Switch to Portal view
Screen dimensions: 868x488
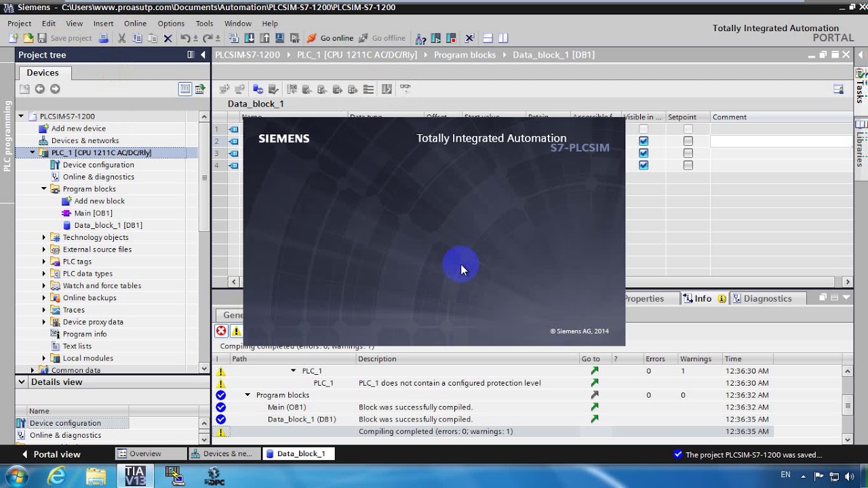(x=52, y=454)
